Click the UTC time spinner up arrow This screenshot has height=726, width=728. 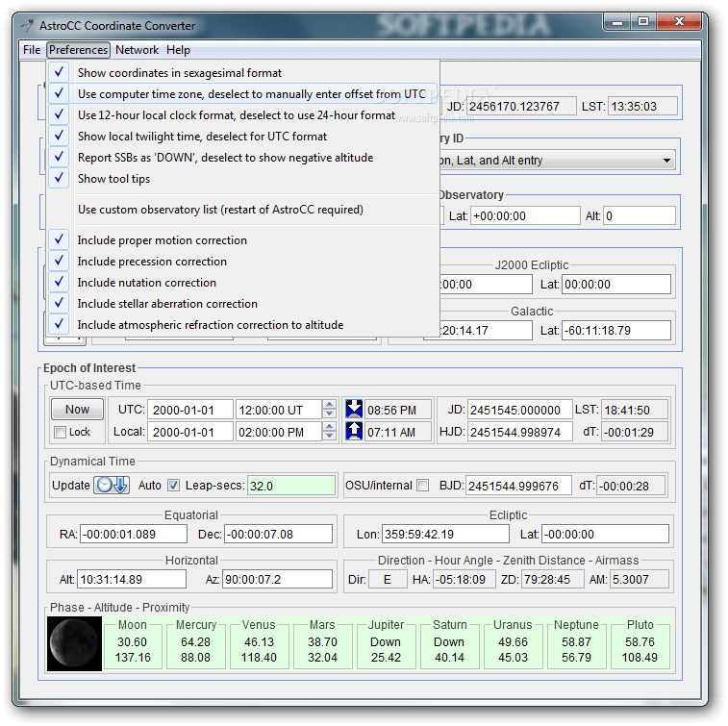click(x=329, y=405)
